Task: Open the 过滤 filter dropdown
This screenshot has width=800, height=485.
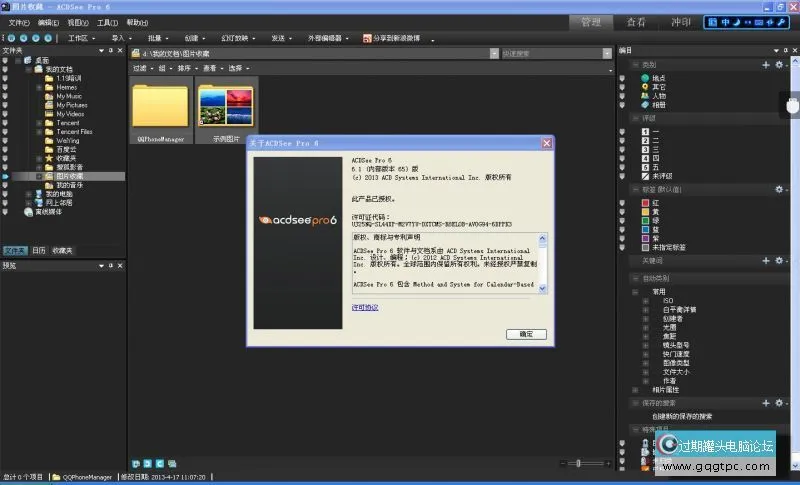Action: [x=143, y=68]
